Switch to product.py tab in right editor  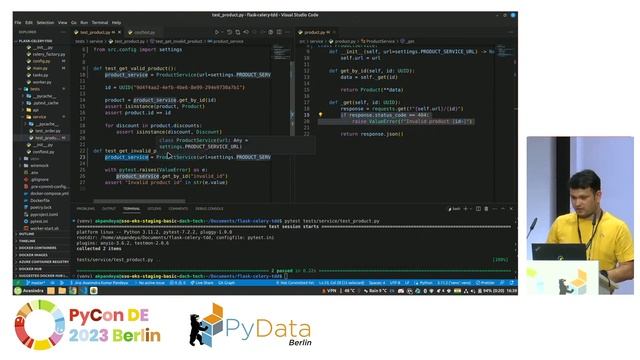[314, 32]
